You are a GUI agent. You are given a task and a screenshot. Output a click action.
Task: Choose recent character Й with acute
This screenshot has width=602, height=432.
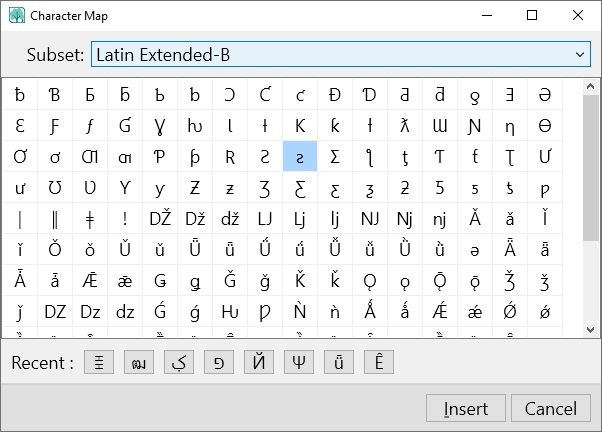click(259, 362)
